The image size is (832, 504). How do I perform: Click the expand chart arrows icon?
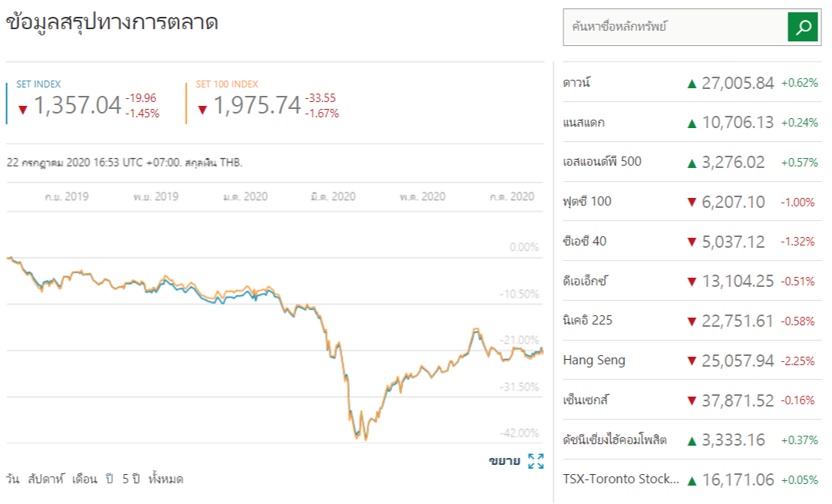[536, 461]
